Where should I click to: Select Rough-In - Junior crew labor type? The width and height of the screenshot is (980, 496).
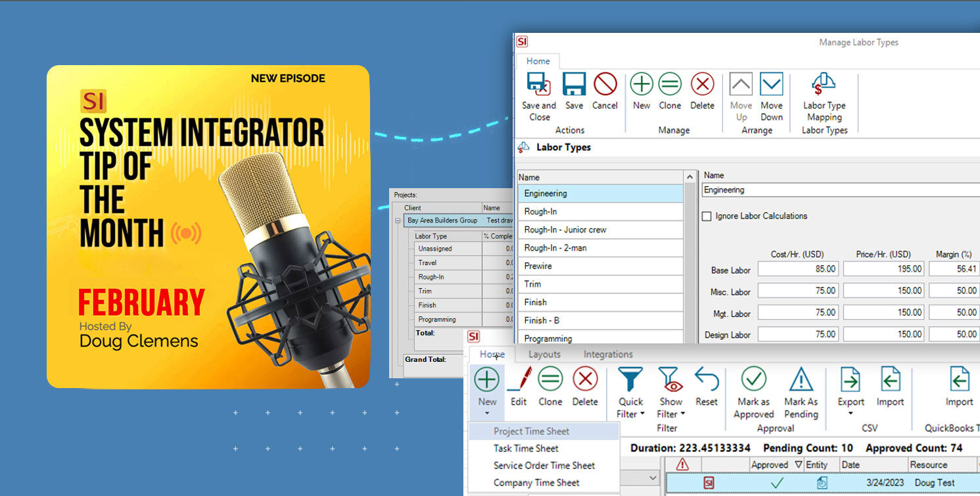(x=600, y=230)
